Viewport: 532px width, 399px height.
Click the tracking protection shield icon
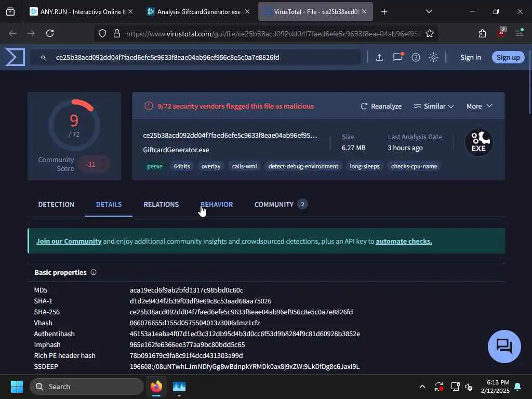point(102,33)
